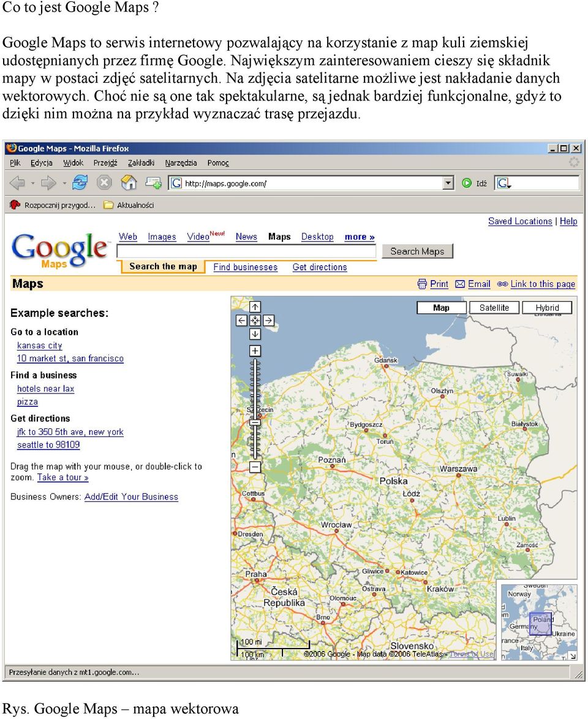Open the Images link

pos(162,237)
